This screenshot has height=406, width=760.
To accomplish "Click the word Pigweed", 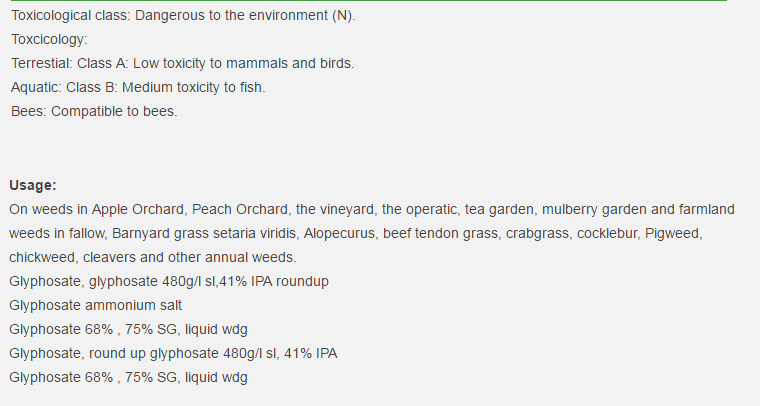I will coord(673,234).
